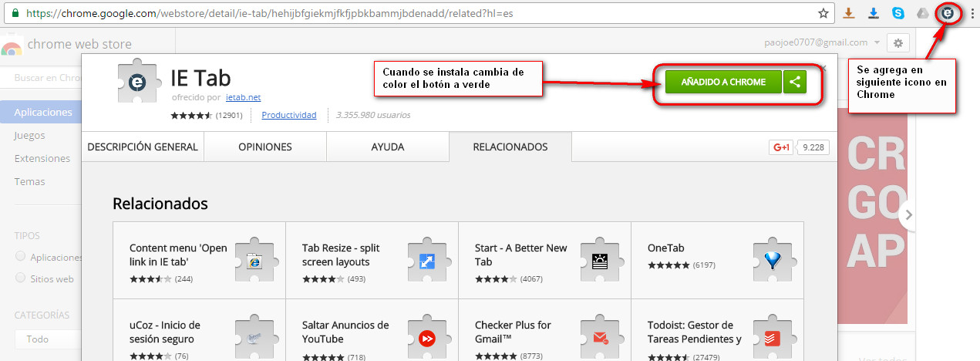Open the web store settings gear
Viewport: 980px width, 361px height.
[898, 42]
